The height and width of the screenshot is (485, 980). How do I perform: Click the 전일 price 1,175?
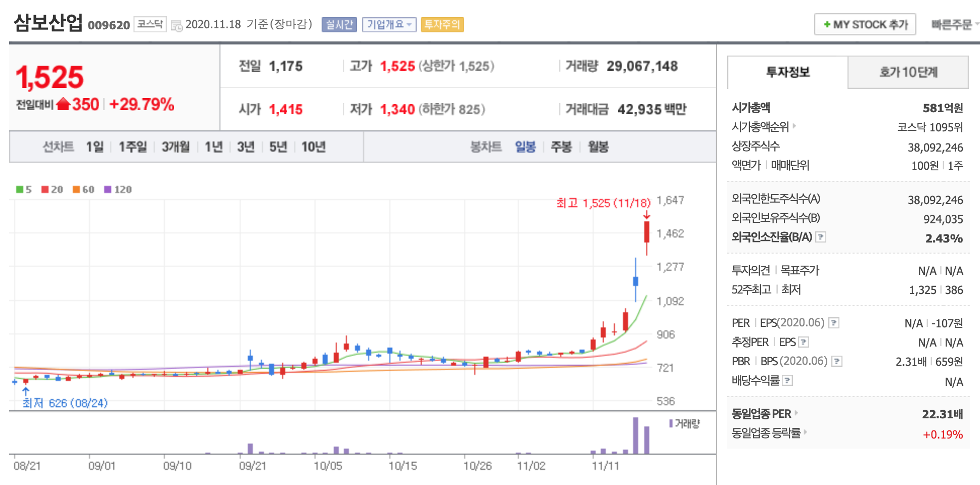pyautogui.click(x=286, y=66)
